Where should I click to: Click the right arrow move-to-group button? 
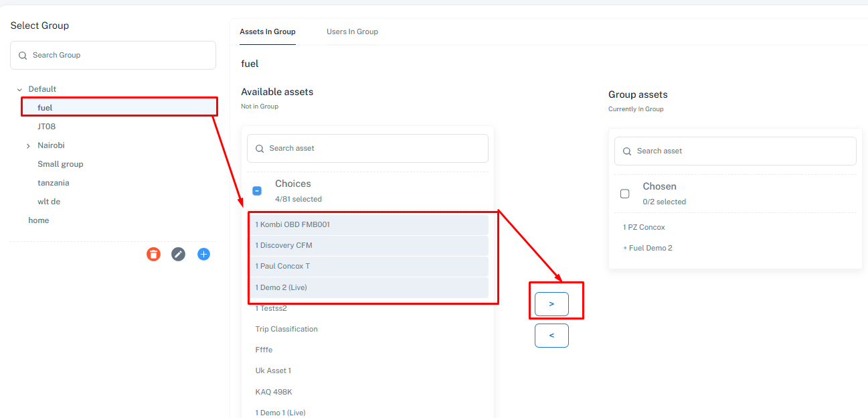551,304
